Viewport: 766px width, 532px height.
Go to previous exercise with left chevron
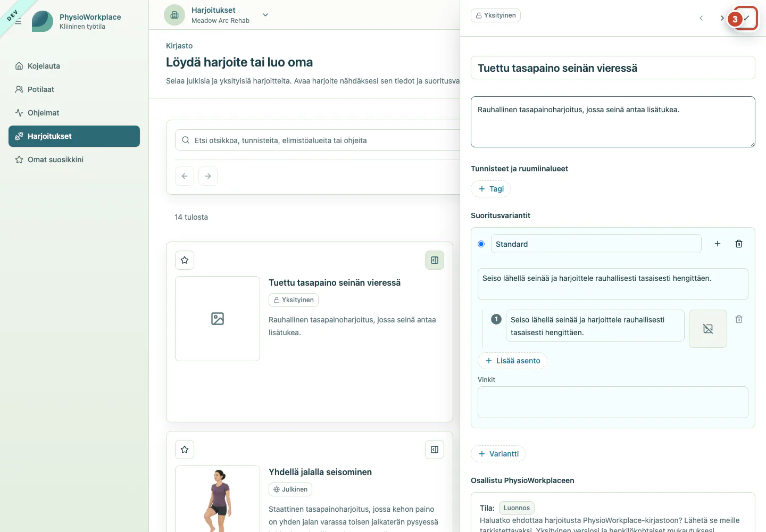pyautogui.click(x=701, y=18)
